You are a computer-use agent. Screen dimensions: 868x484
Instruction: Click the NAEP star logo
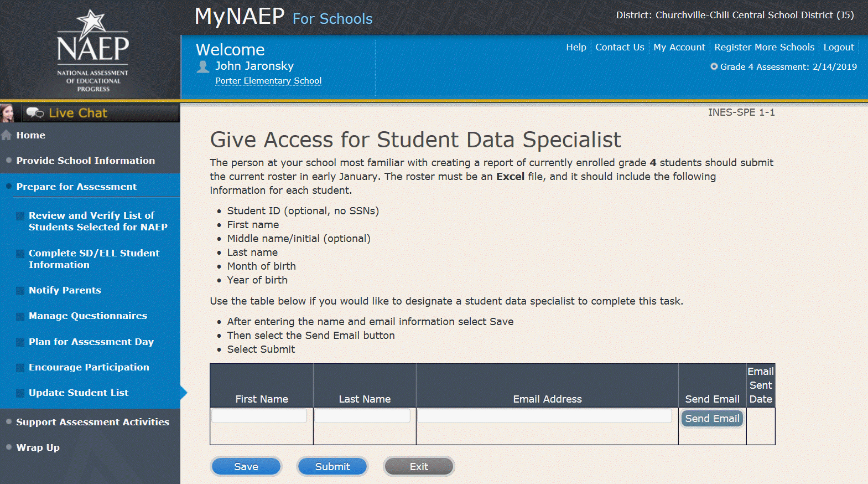91,22
